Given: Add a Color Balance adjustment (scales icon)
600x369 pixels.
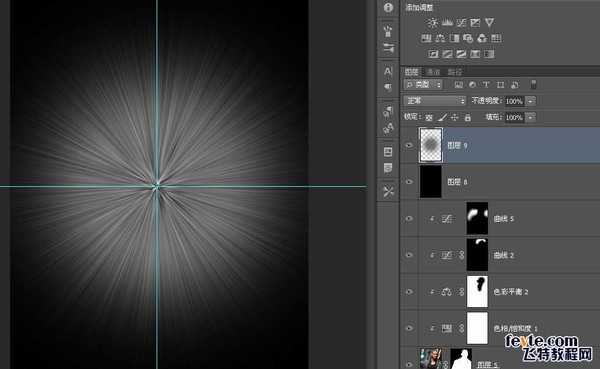Looking at the screenshot, I should [440, 38].
